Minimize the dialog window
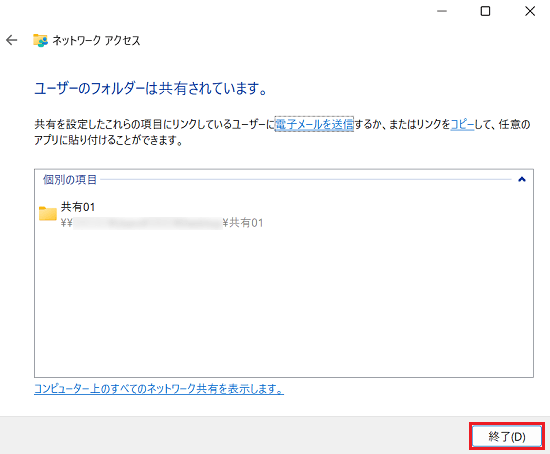Viewport: 550px width, 454px height. (442, 11)
